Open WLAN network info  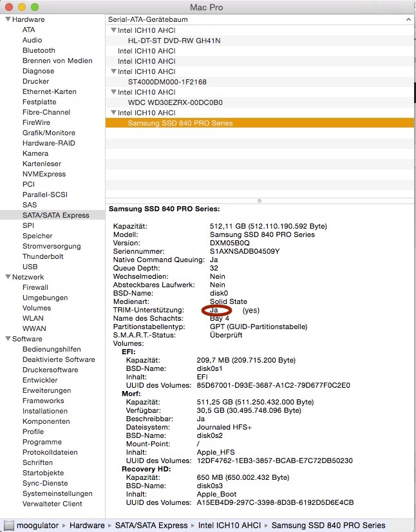pos(33,318)
